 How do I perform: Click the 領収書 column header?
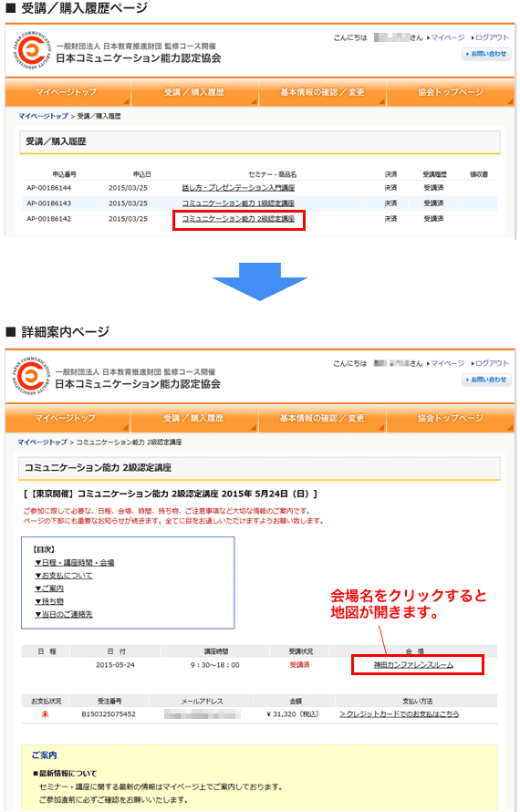pos(479,174)
